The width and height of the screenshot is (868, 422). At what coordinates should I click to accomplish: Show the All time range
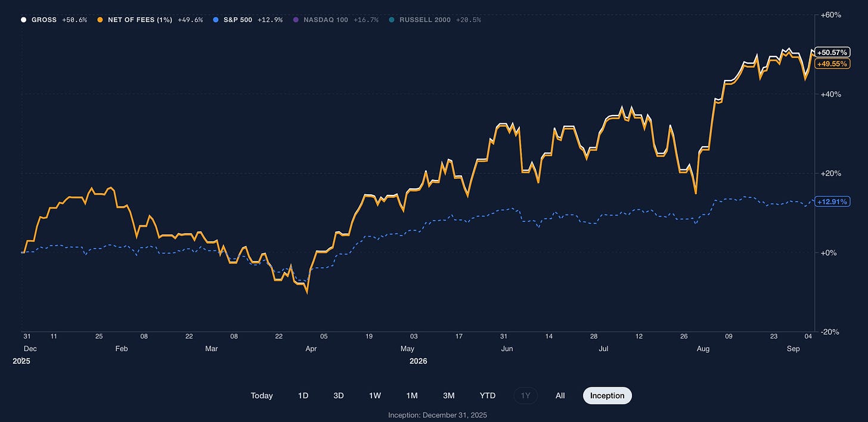coord(560,396)
